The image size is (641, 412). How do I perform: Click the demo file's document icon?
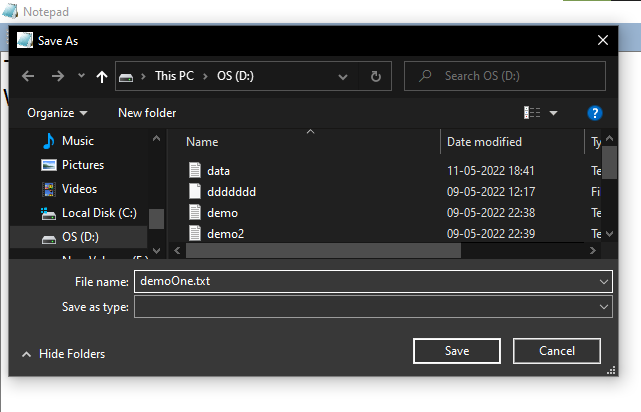(195, 212)
